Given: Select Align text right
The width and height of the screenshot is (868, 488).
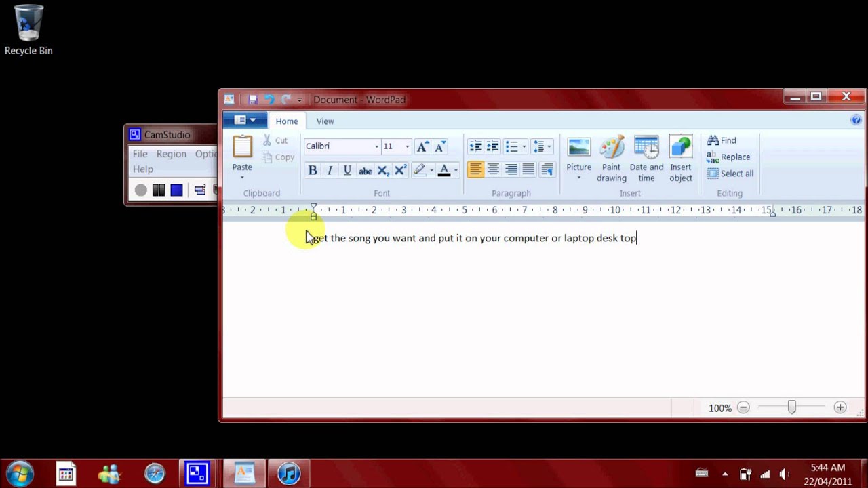Looking at the screenshot, I should 511,169.
